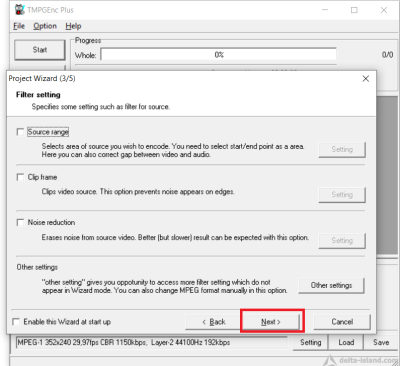Open the Option menu

coord(45,26)
